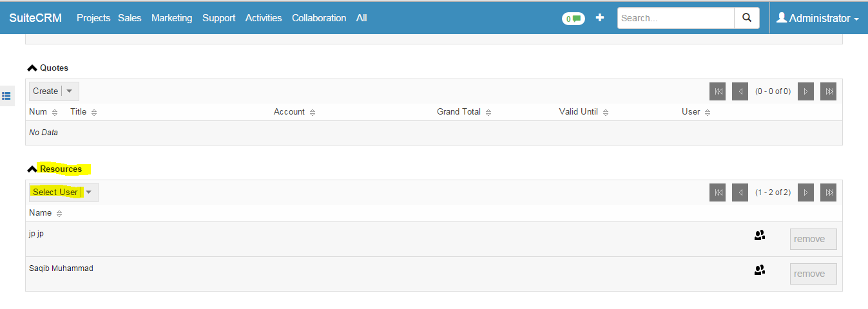This screenshot has width=868, height=309.
Task: Open the All modules menu
Action: pyautogui.click(x=362, y=18)
